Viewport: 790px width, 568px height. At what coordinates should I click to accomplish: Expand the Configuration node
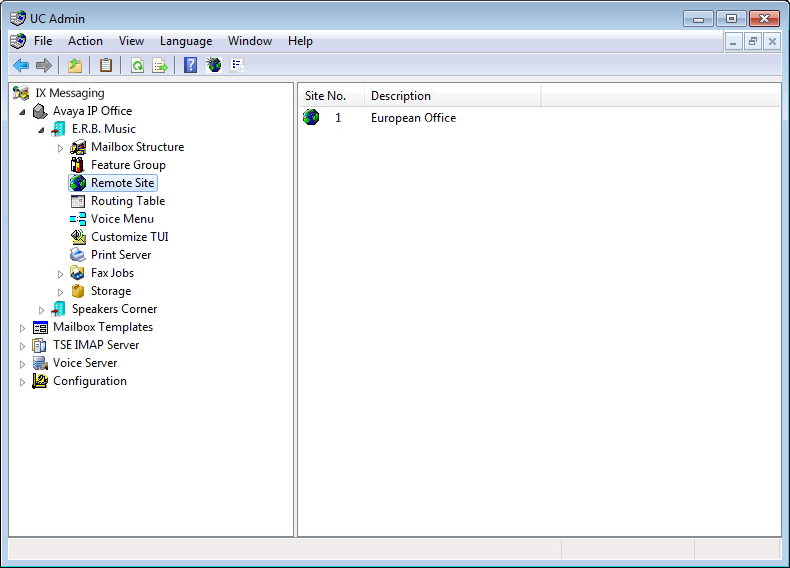[x=22, y=382]
